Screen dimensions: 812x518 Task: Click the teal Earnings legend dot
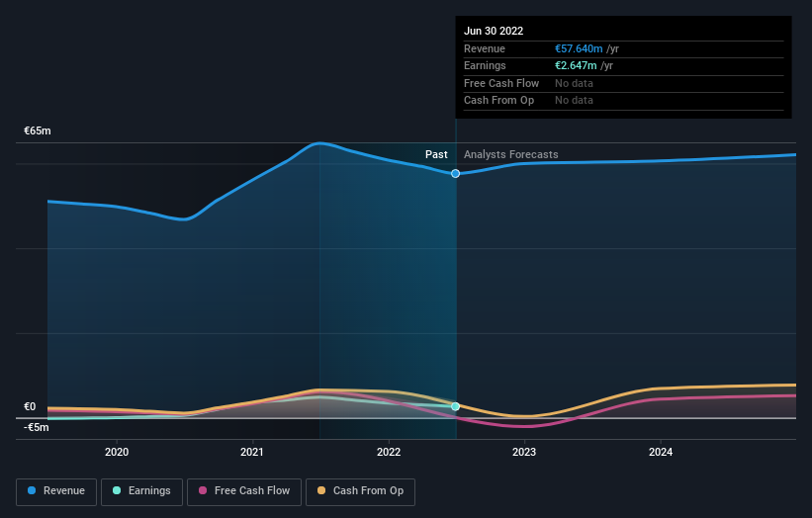[x=117, y=490]
